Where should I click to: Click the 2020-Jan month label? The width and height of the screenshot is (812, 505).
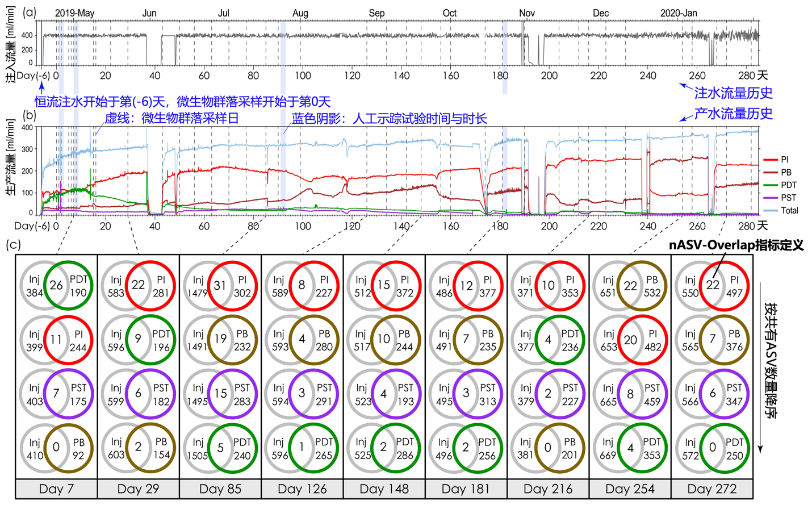click(679, 13)
